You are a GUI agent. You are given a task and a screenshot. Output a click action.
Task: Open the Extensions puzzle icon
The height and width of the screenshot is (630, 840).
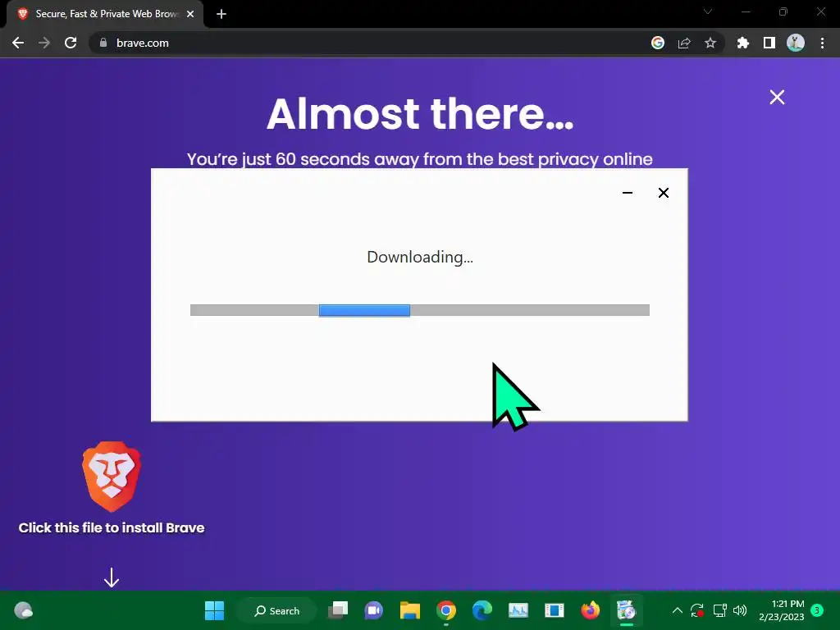point(743,43)
